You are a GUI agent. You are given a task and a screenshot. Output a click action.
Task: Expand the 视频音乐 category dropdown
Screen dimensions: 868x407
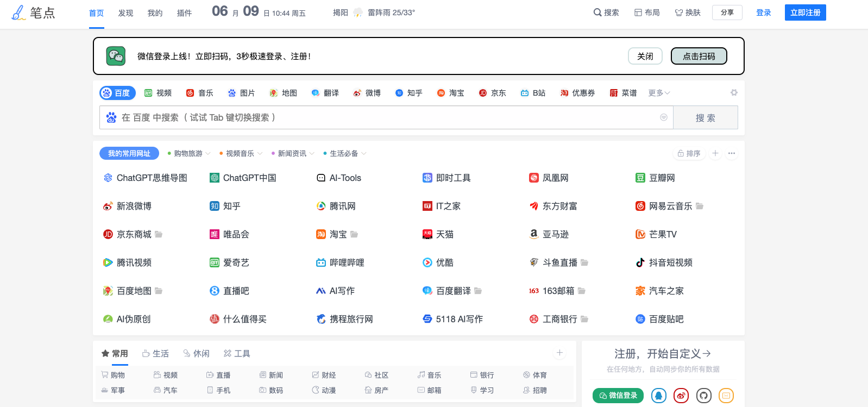(241, 153)
